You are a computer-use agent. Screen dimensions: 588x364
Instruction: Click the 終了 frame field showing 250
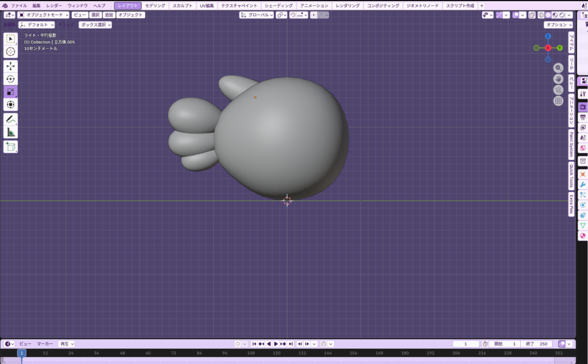point(537,344)
